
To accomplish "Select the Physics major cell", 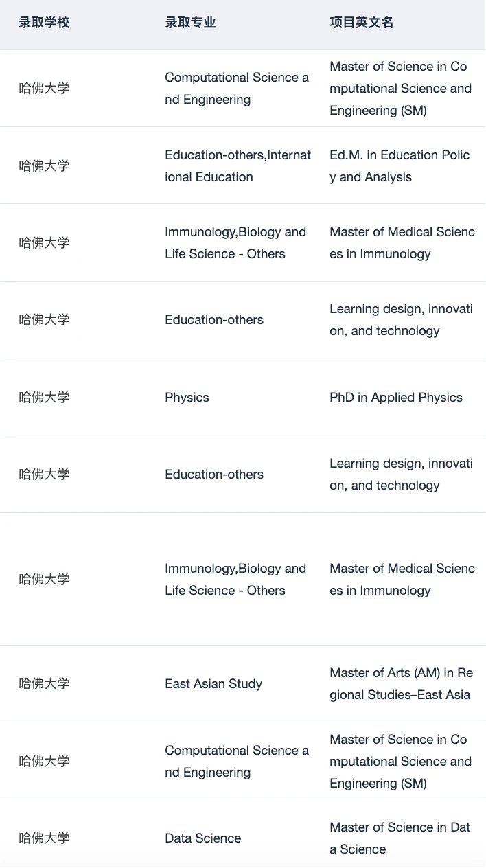I will pos(187,397).
